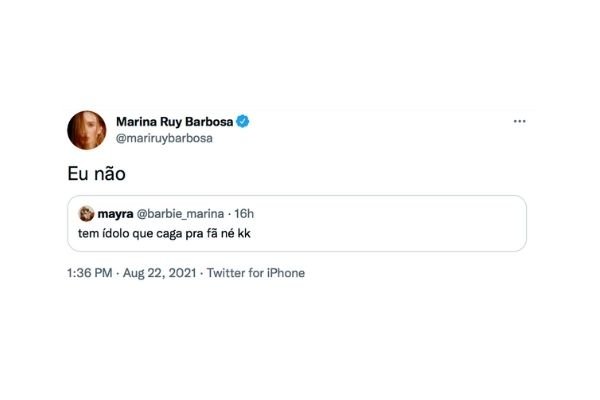Image resolution: width=600 pixels, height=400 pixels.
Task: Open Marina Ruy Barbosa's profile picture
Action: [x=86, y=130]
